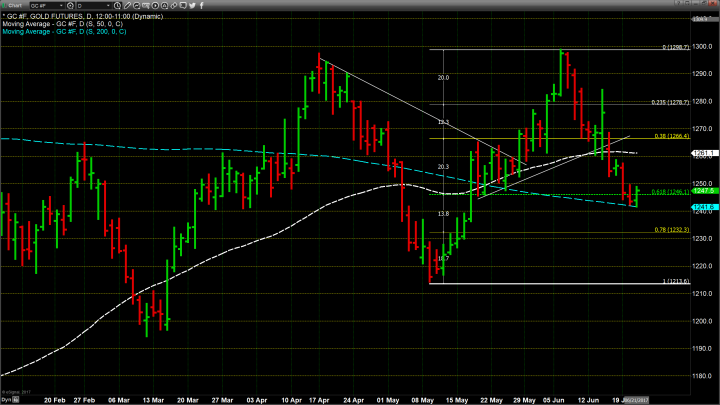Open the D interval dropdown
This screenshot has width=720, height=405.
94,6
